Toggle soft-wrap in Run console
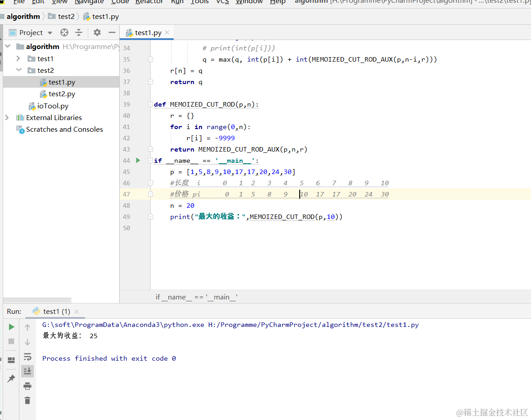This screenshot has height=420, width=531. pyautogui.click(x=27, y=357)
